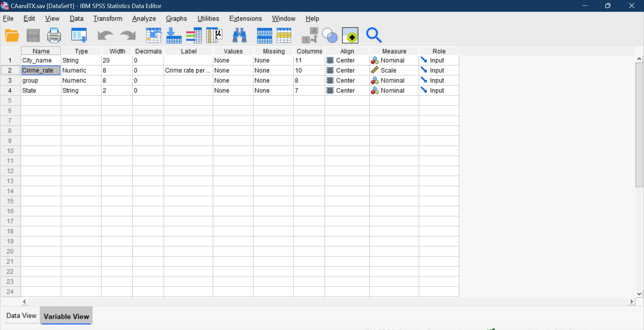This screenshot has height=330, width=644.
Task: Open a data file
Action: click(x=12, y=35)
